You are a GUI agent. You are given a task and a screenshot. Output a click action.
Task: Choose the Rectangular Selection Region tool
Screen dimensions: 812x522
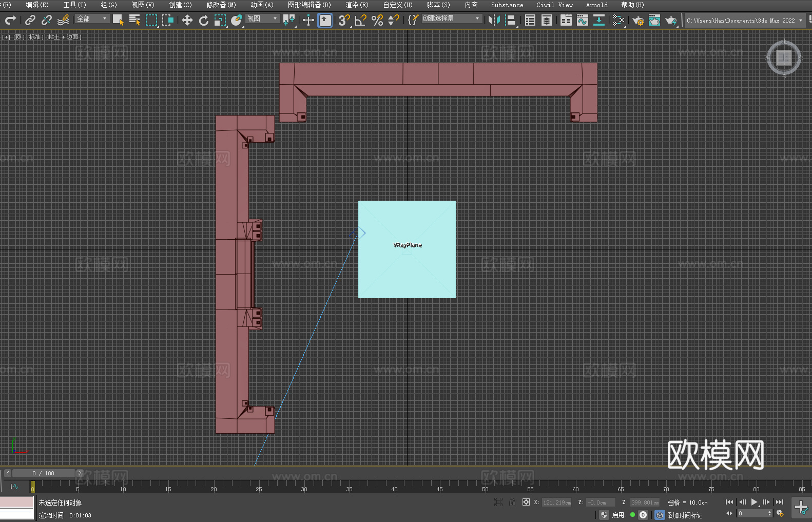point(151,20)
